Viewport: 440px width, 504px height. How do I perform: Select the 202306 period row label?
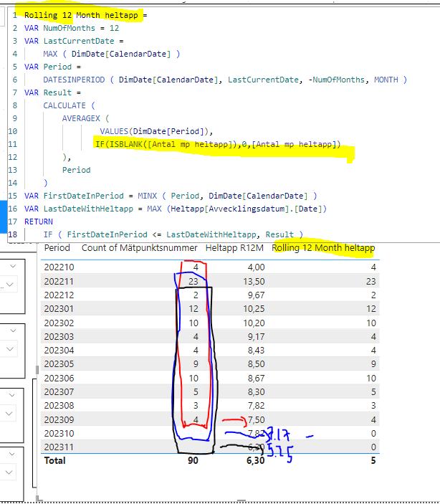click(x=59, y=378)
